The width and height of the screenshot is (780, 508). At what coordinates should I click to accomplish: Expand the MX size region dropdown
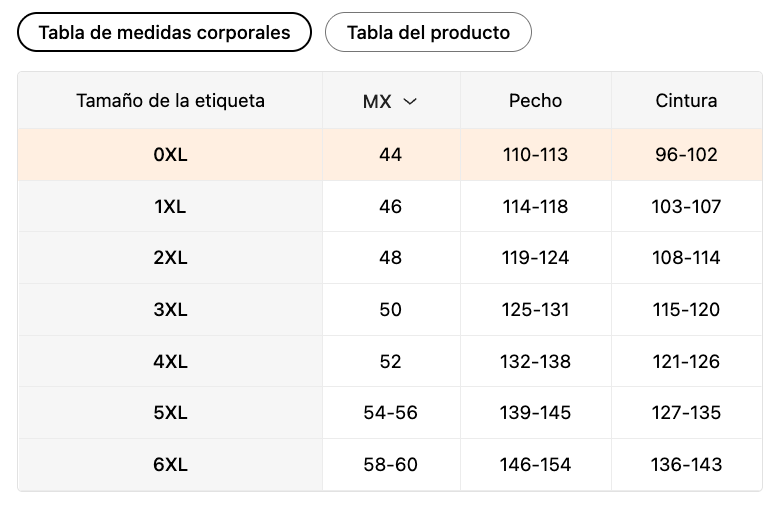click(x=390, y=101)
